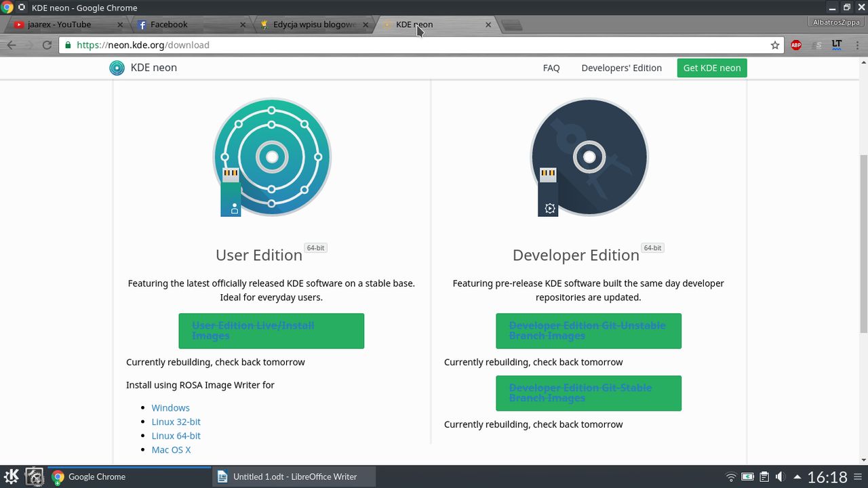This screenshot has height=488, width=868.
Task: Open the Mac OS X download link
Action: (x=171, y=450)
